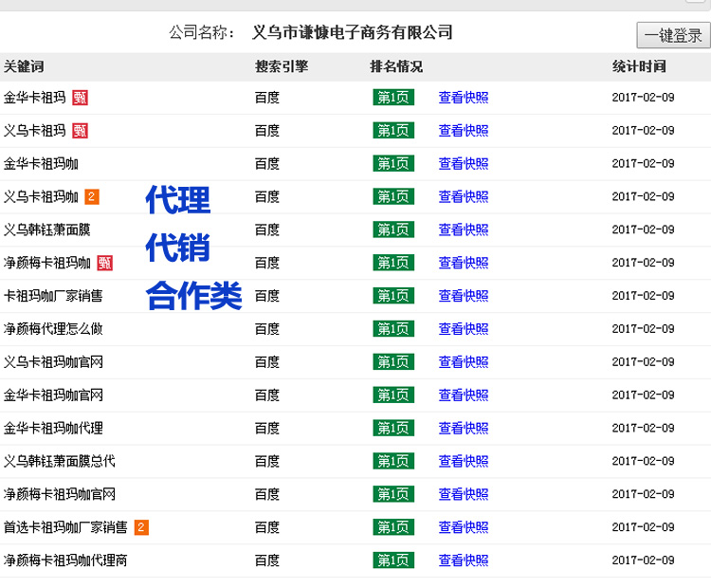Click green 第1页 tag in 净颜梅卡祖玛咖 row
Viewport: 711px width, 588px height.
coord(393,263)
